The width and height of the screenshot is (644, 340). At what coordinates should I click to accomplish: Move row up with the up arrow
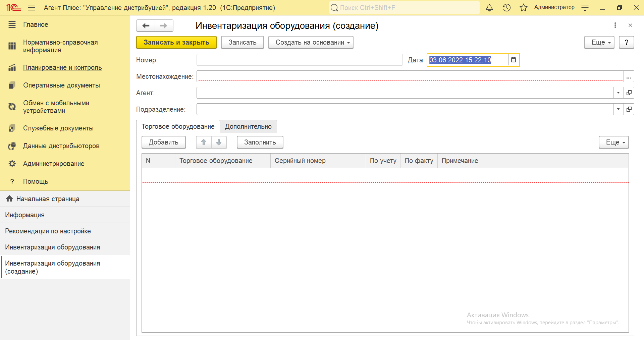coord(204,142)
